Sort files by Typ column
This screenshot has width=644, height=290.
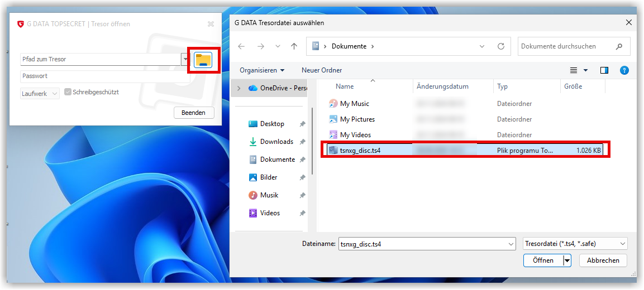click(x=502, y=86)
